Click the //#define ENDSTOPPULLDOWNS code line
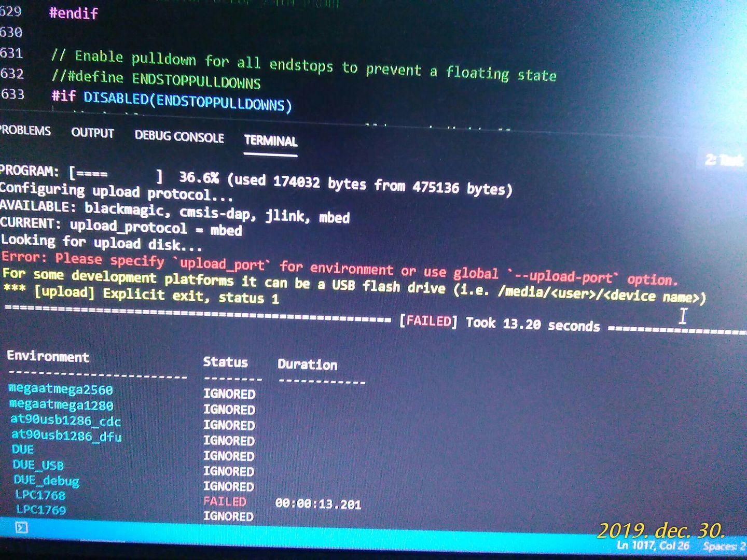Image resolution: width=747 pixels, height=560 pixels. [156, 79]
